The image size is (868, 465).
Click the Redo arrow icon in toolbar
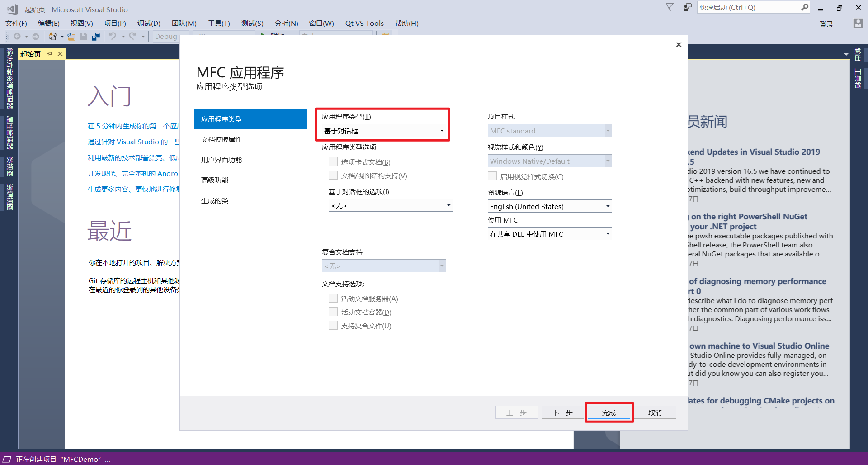tap(132, 36)
